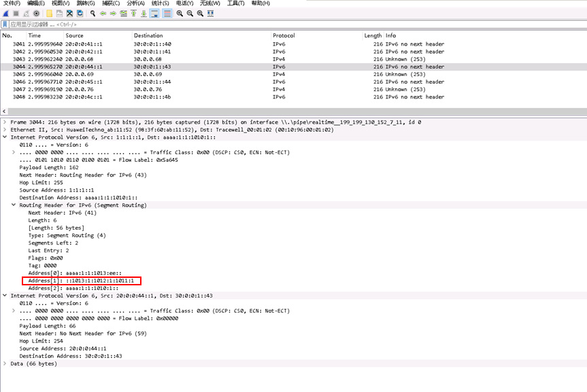587x392 pixels.
Task: Reload the capture file icon
Action: tap(80, 14)
